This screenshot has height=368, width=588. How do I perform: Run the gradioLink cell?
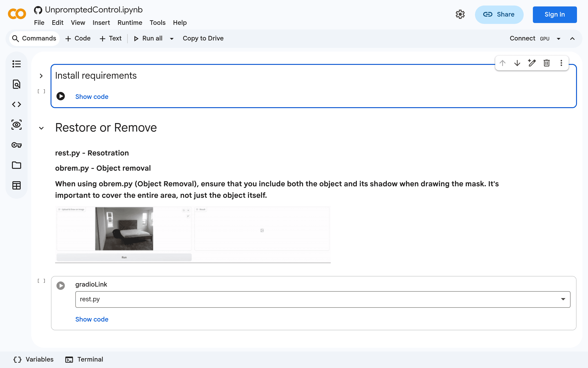click(60, 285)
